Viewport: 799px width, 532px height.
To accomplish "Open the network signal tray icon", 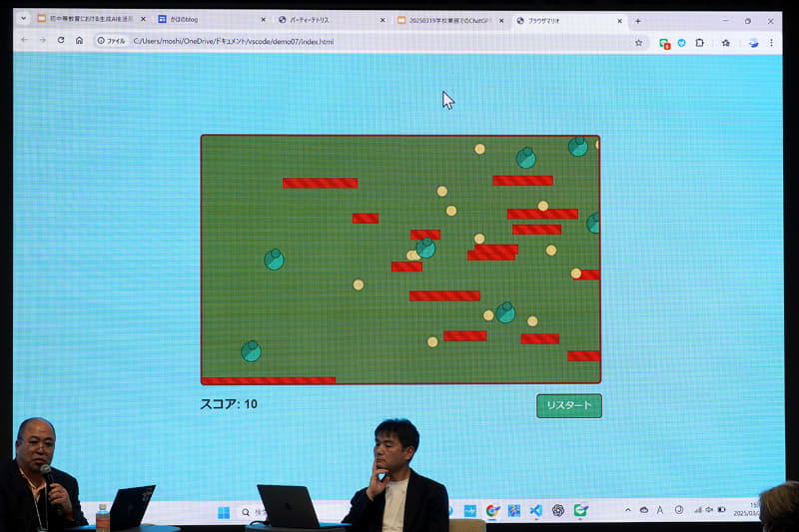I will click(698, 509).
